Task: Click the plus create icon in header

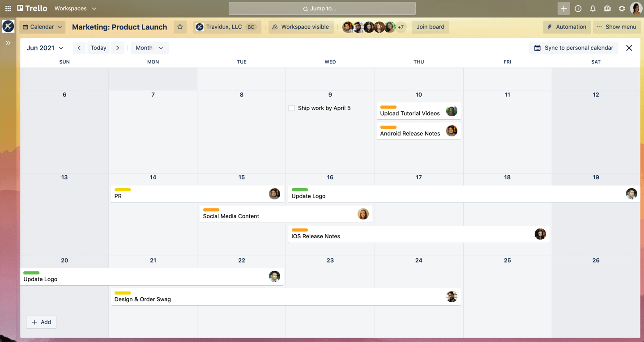Action: [x=563, y=8]
